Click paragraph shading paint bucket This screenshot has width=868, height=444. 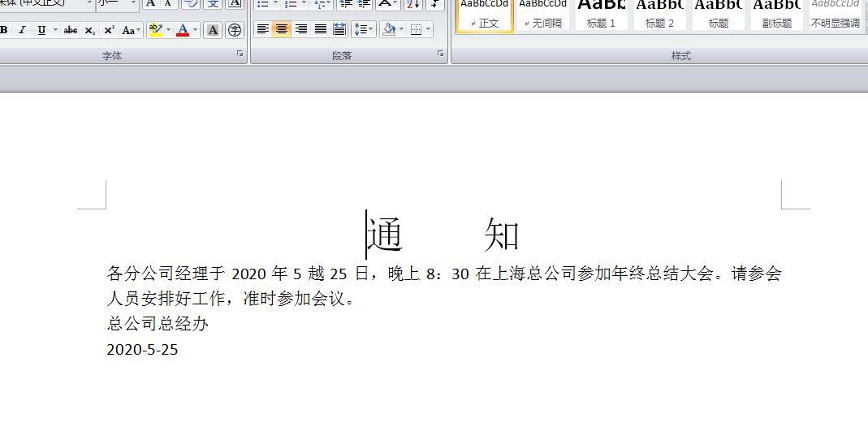pos(389,28)
